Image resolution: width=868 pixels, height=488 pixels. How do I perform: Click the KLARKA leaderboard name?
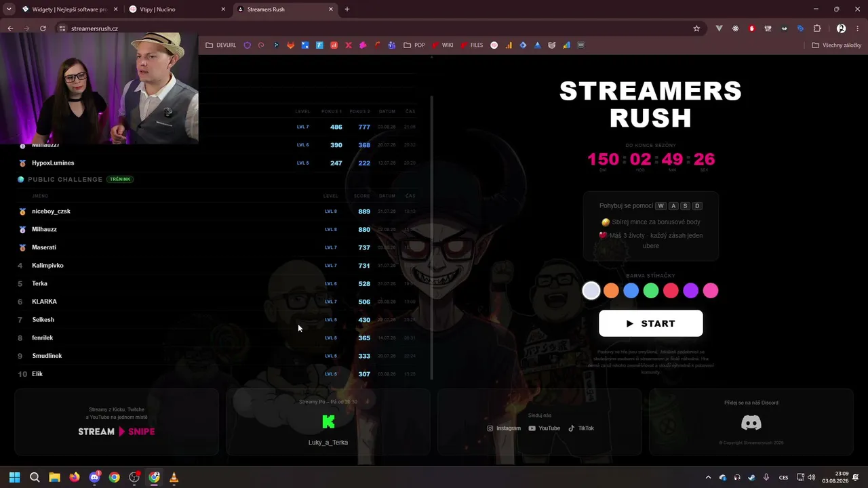point(44,302)
